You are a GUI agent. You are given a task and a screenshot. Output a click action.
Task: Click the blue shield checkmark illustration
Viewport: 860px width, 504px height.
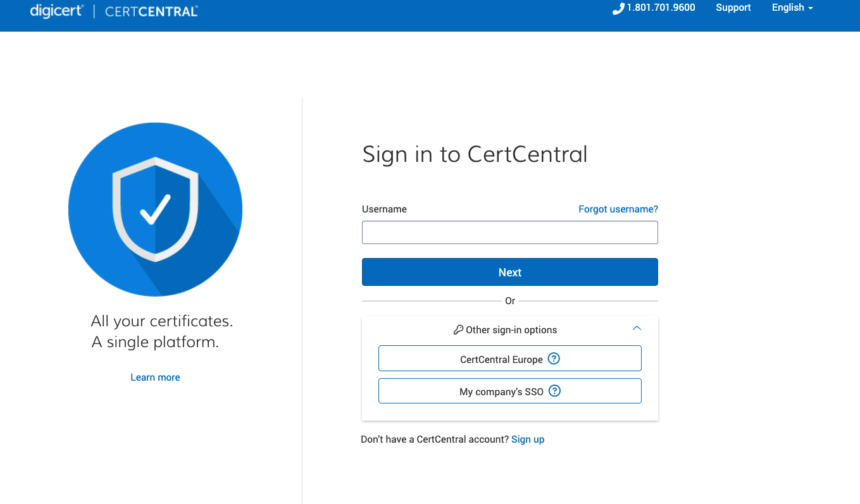(155, 209)
